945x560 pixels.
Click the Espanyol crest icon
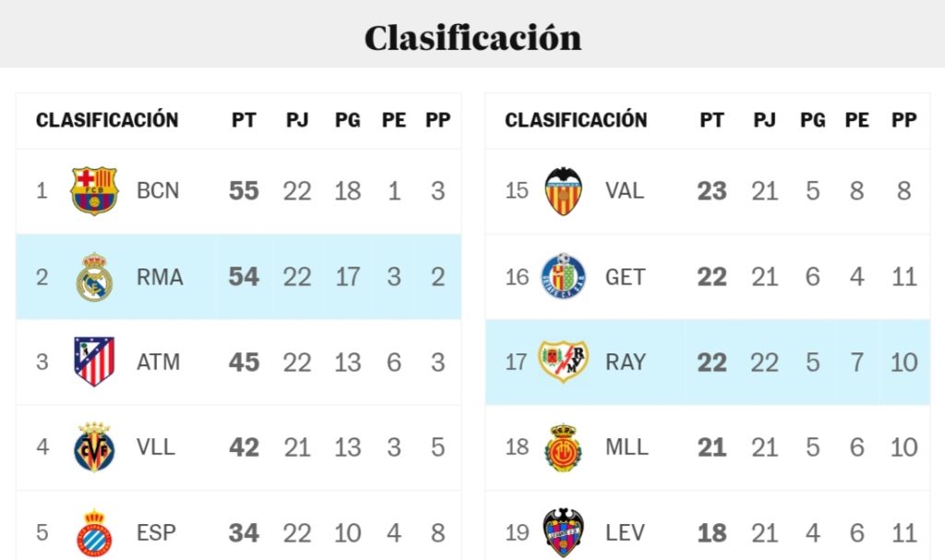[x=94, y=532]
